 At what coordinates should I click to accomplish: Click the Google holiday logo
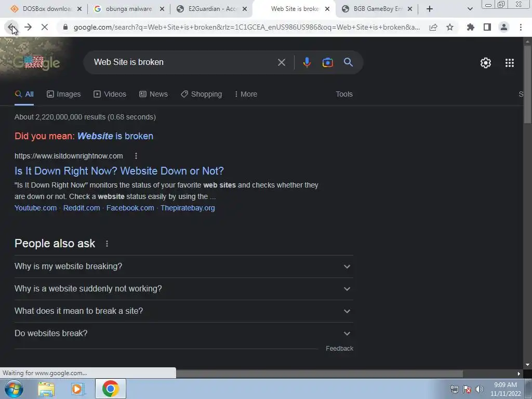pos(37,62)
